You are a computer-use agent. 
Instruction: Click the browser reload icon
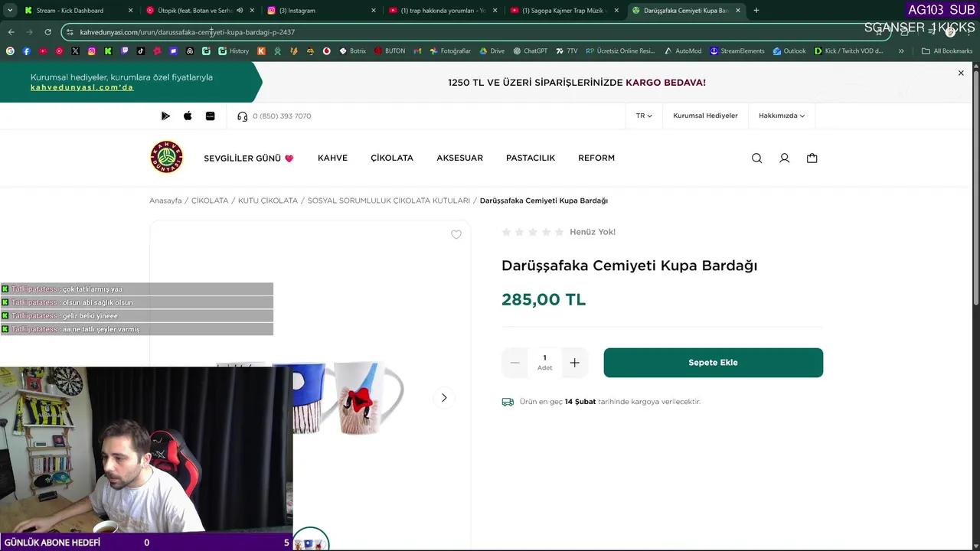[x=47, y=32]
